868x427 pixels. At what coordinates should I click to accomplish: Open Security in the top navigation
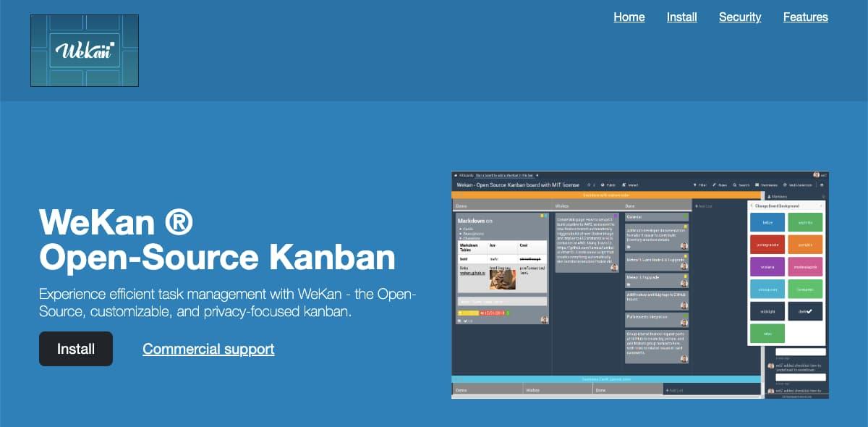pyautogui.click(x=739, y=17)
